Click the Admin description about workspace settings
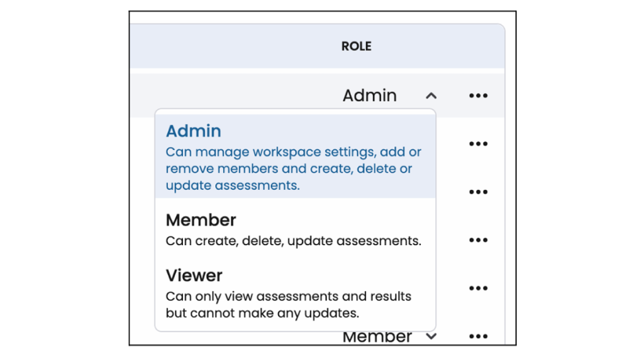 tap(293, 152)
